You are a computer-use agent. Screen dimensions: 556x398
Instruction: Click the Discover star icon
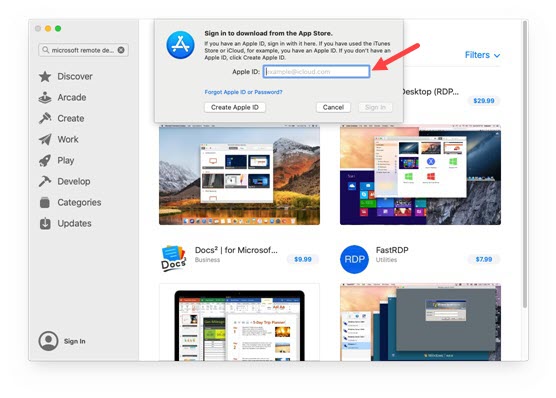click(x=45, y=76)
